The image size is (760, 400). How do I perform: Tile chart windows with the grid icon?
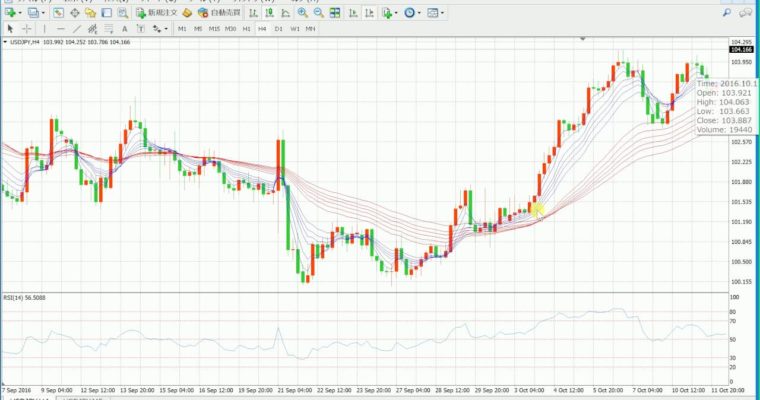click(x=335, y=14)
